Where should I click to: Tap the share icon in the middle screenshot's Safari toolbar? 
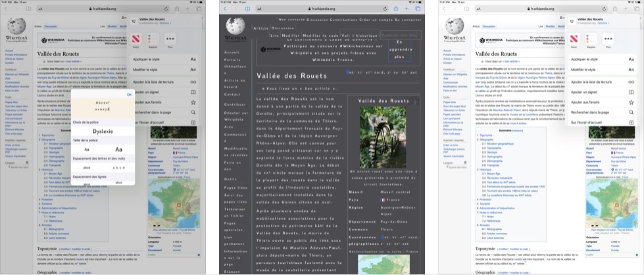tap(397, 9)
